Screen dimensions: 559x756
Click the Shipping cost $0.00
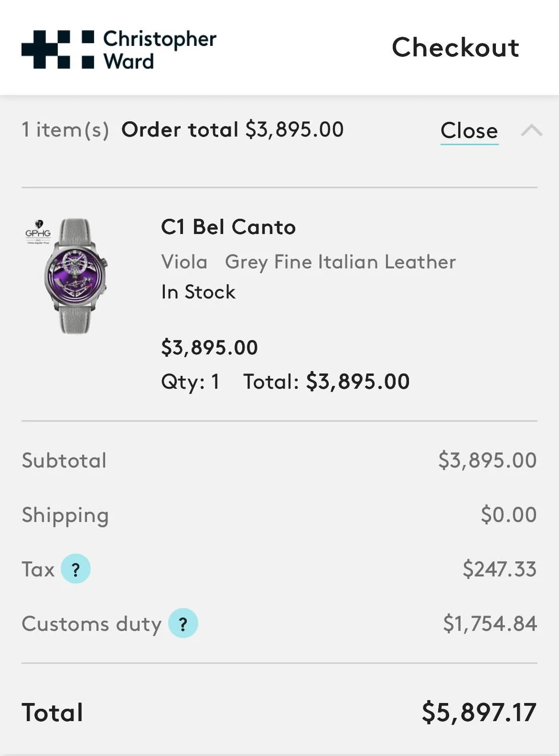click(x=508, y=514)
